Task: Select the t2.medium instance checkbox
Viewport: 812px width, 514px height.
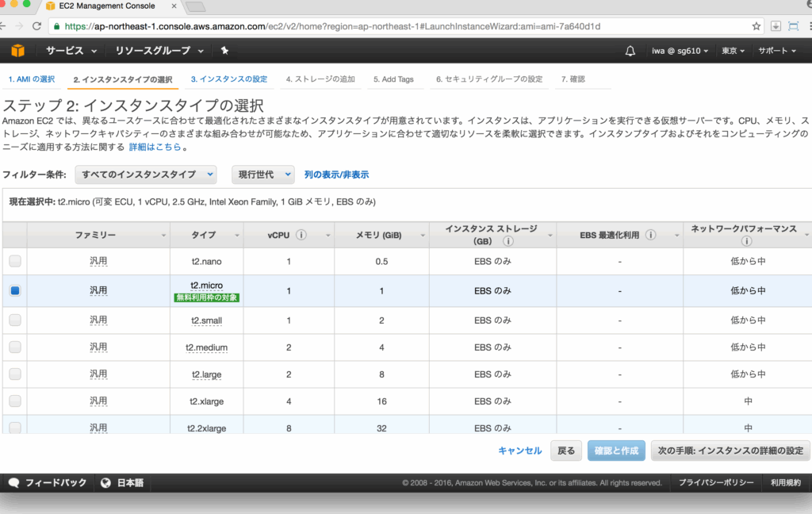Action: click(15, 347)
